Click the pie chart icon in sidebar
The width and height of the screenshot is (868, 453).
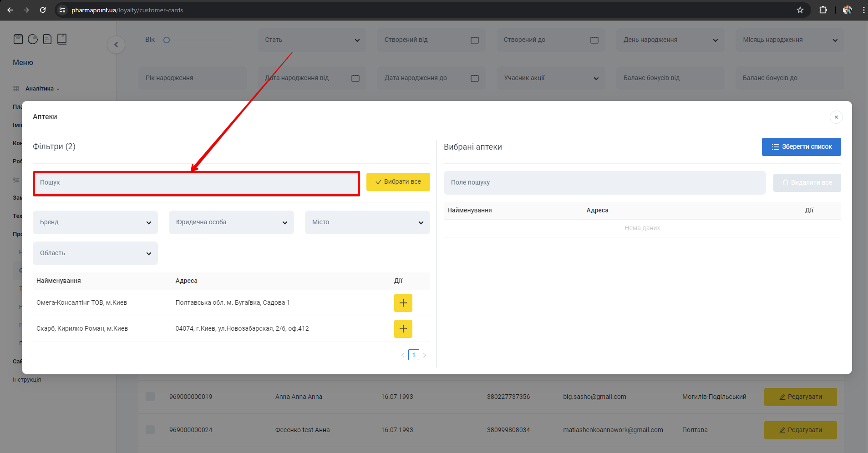click(x=33, y=39)
